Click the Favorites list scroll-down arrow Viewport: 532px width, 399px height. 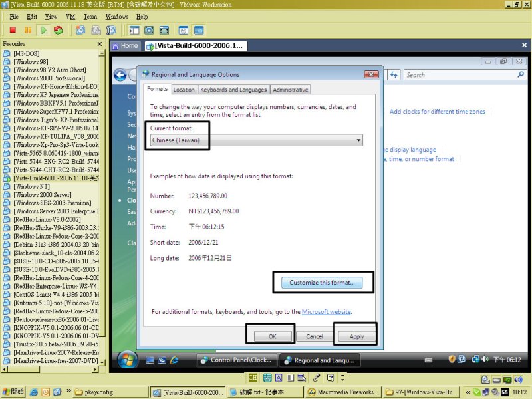pyautogui.click(x=102, y=362)
